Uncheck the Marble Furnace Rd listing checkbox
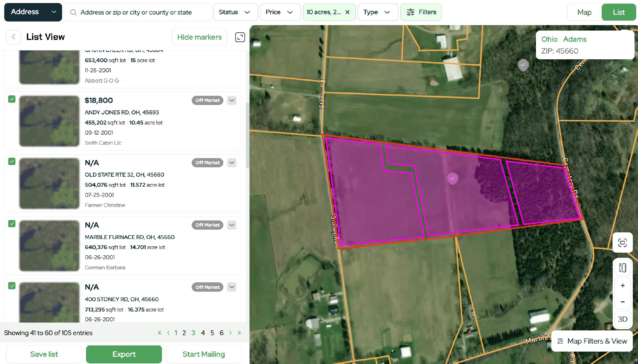The height and width of the screenshot is (364, 638). [x=12, y=224]
